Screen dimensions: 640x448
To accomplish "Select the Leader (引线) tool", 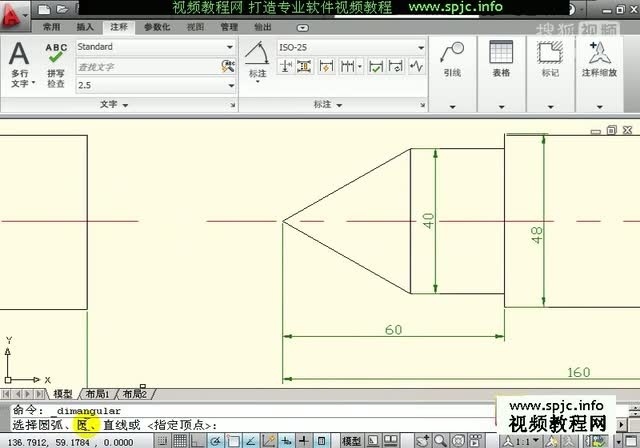I will point(452,60).
